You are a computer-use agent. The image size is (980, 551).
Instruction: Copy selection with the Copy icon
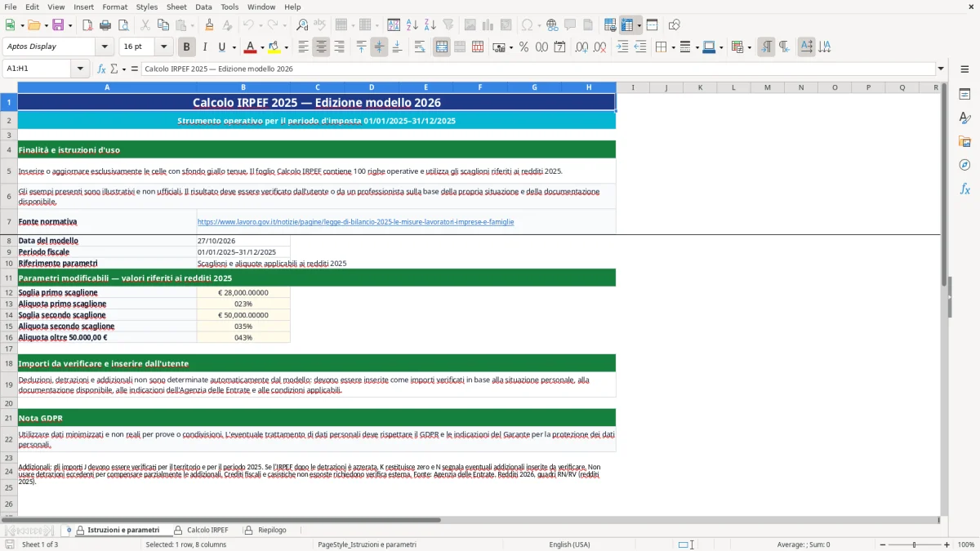[163, 25]
